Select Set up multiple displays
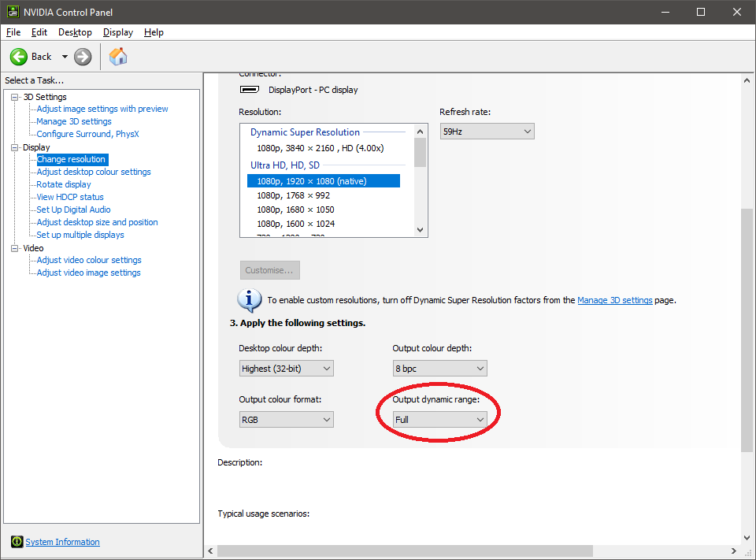 point(80,235)
